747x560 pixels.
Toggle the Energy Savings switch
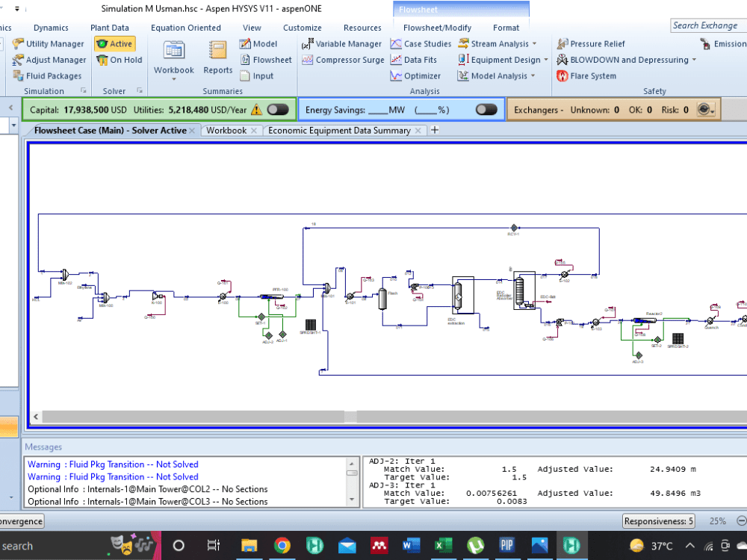pos(486,109)
